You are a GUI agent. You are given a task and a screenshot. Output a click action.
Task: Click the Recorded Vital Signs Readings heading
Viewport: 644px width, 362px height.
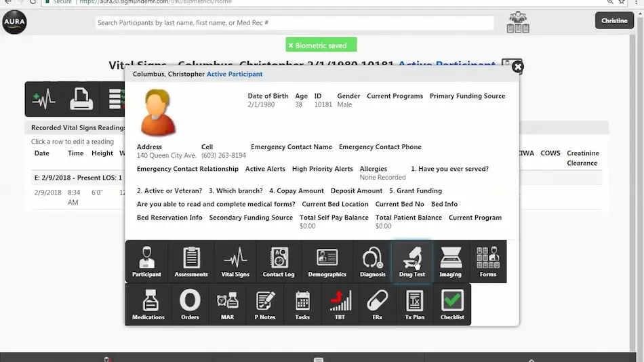[78, 128]
